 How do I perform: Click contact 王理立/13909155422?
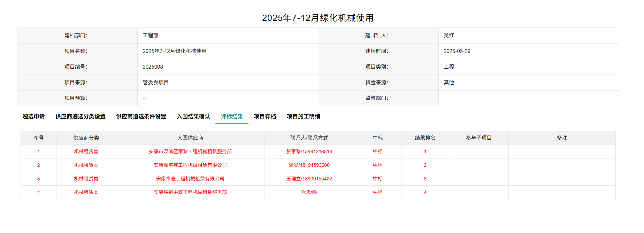[309, 179]
